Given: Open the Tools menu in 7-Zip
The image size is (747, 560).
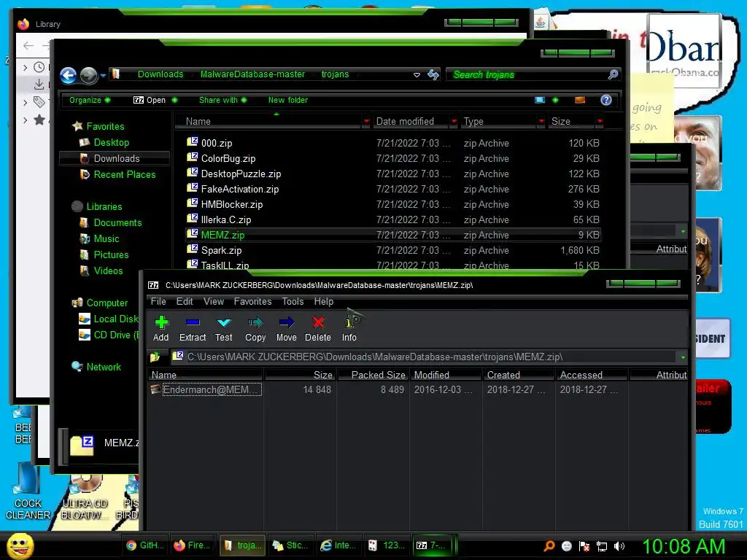Looking at the screenshot, I should [293, 301].
